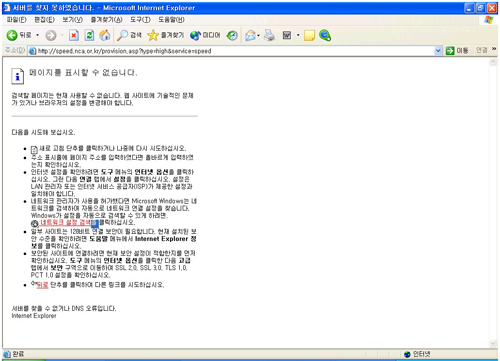The width and height of the screenshot is (500, 361).
Task: Open the Search (검색) magnifier tool
Action: click(x=129, y=35)
